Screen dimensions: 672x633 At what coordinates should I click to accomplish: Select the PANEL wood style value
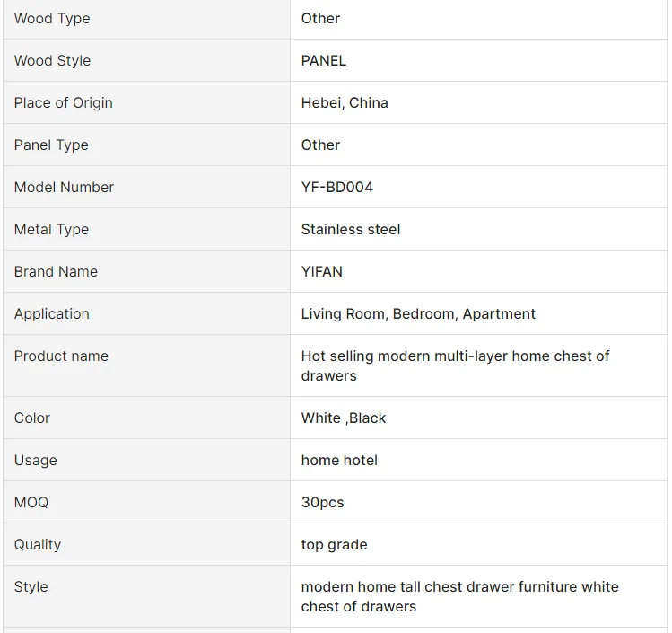[324, 61]
